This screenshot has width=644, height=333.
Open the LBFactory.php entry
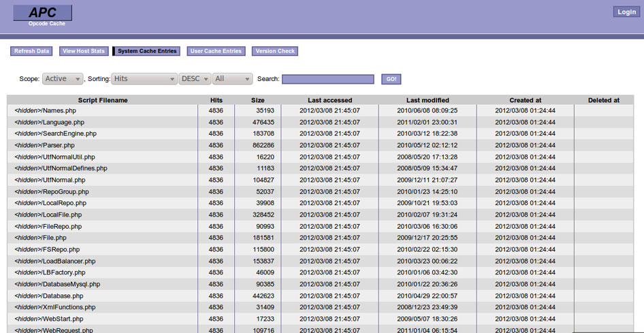(50, 272)
